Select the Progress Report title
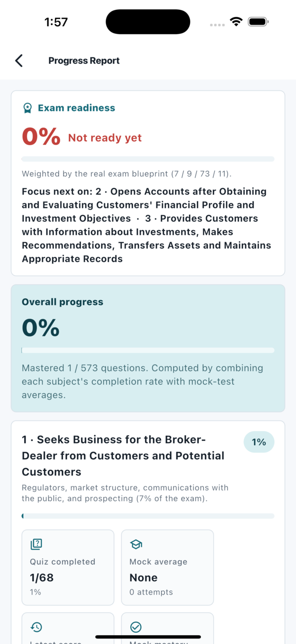The width and height of the screenshot is (296, 644). pyautogui.click(x=84, y=61)
